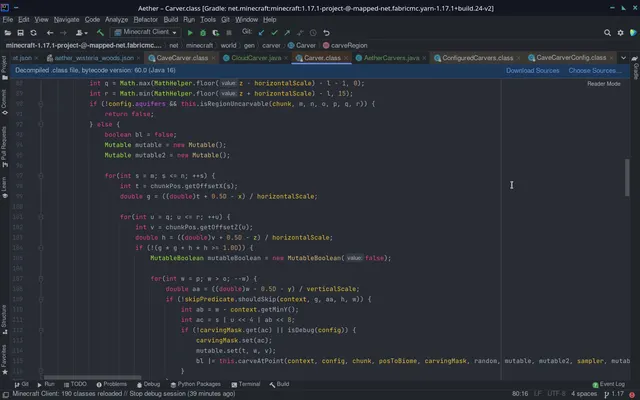
Task: Click the horizontal editor scrollbar thumb
Action: (x=93, y=378)
